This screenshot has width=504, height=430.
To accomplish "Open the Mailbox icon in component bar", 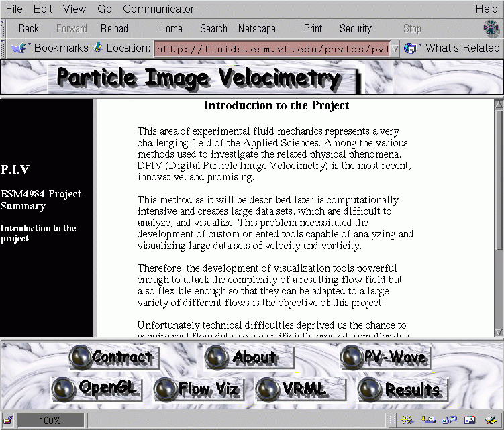I will click(428, 420).
